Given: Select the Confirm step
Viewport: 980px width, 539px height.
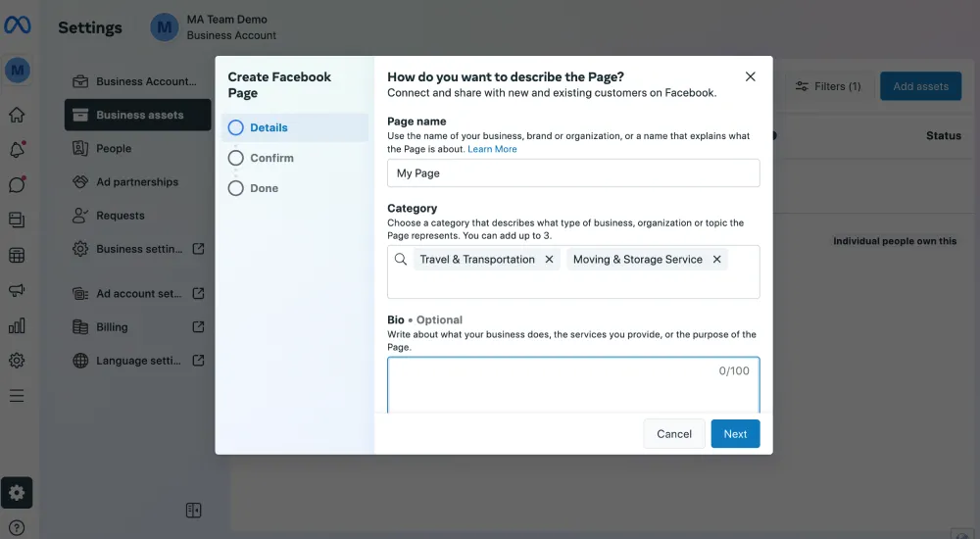Looking at the screenshot, I should 270,158.
